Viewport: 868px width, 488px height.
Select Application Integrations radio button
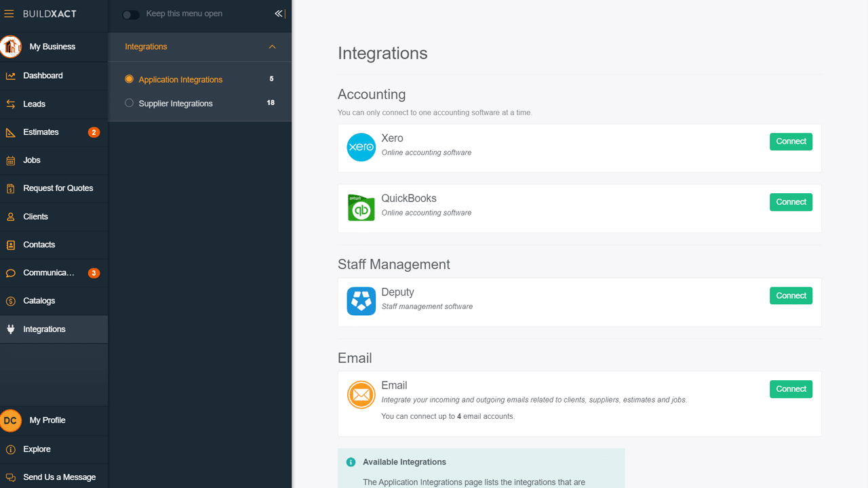[129, 79]
